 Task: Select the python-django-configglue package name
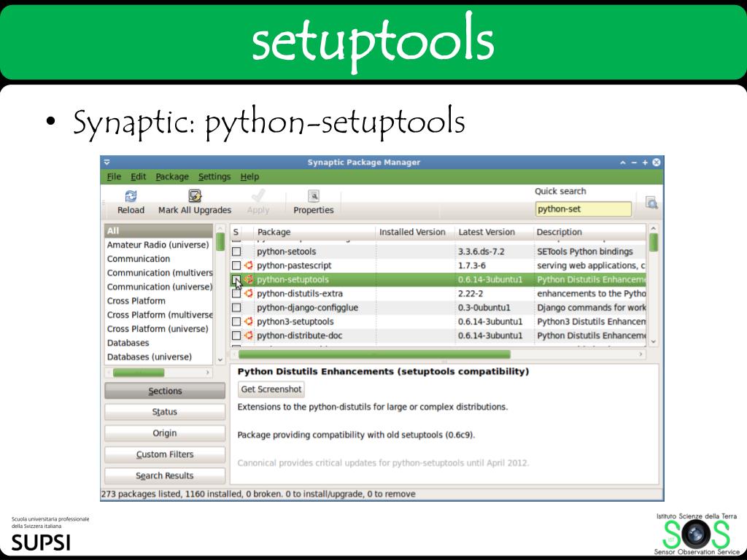click(x=307, y=308)
